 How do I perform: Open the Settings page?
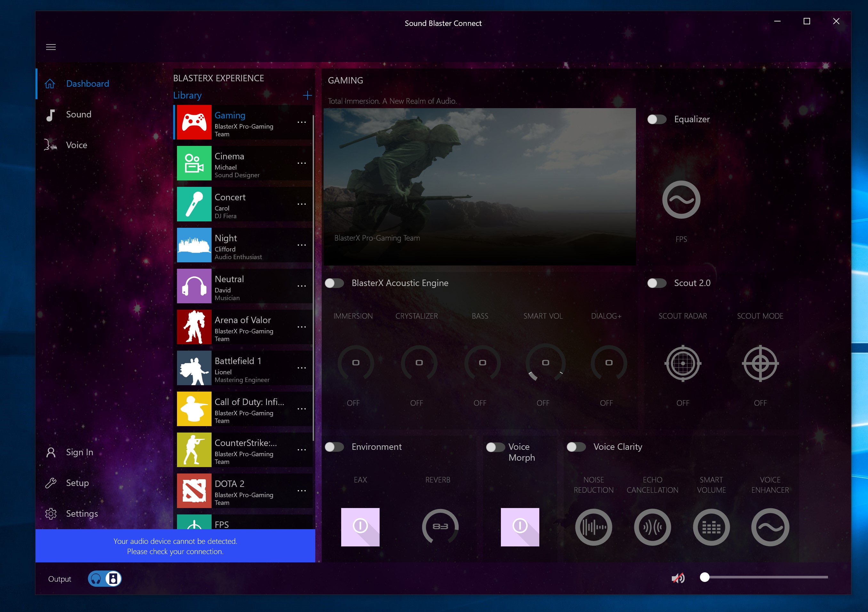click(82, 513)
